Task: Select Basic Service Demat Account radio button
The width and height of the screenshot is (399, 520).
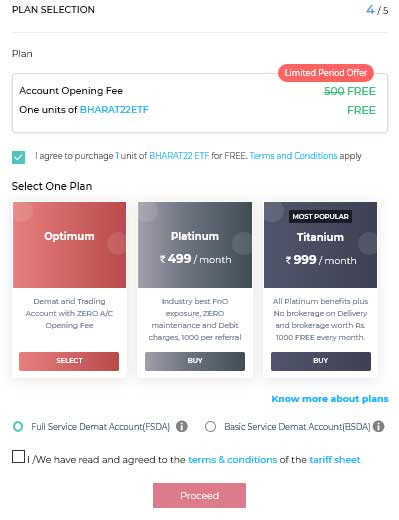Action: tap(210, 426)
